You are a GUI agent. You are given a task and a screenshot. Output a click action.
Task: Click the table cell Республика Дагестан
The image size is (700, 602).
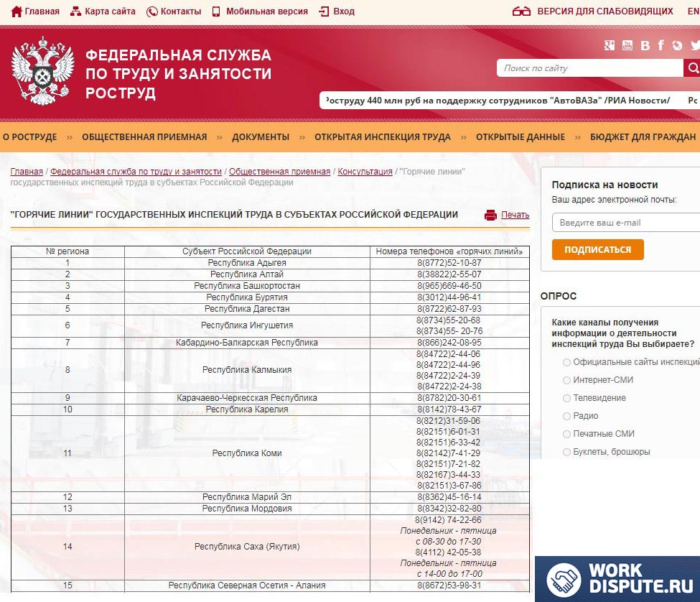coord(247,309)
